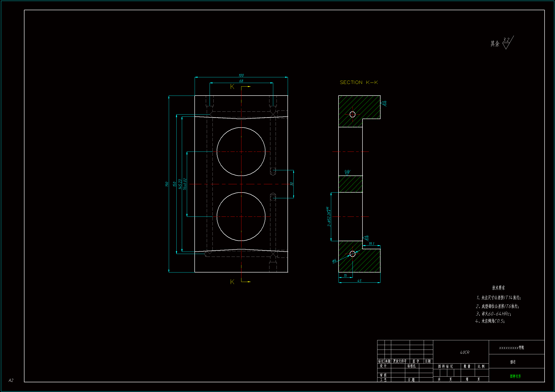Select the 45 width dimension in section
This screenshot has width=555, height=392.
point(359,281)
